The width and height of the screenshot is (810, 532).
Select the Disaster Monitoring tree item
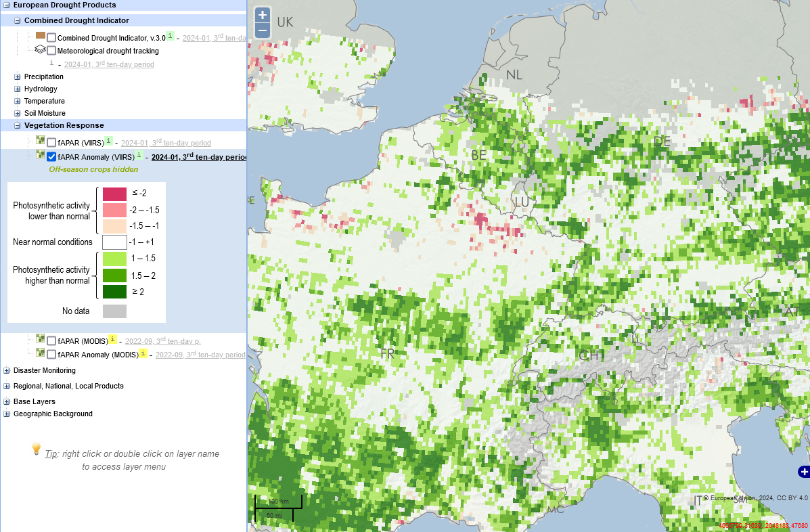[45, 371]
